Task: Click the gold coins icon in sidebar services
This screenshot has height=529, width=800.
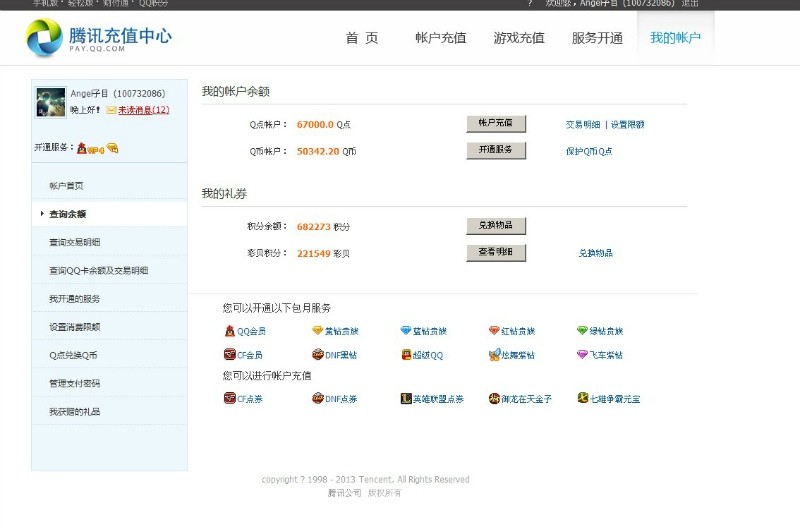Action: coord(112,148)
